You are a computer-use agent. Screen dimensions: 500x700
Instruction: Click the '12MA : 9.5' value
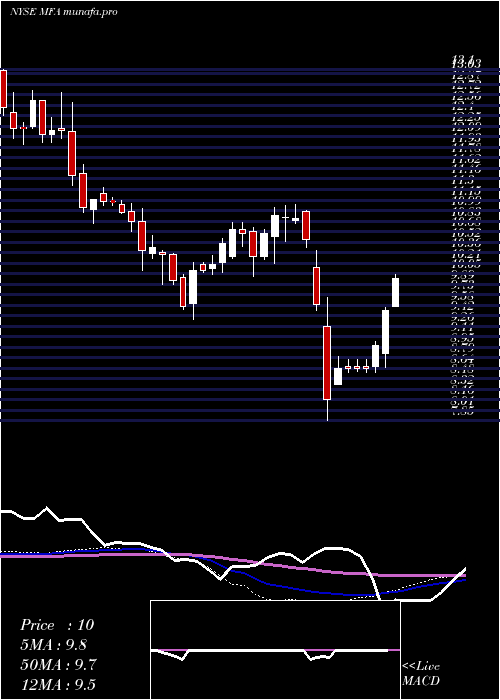point(58,685)
